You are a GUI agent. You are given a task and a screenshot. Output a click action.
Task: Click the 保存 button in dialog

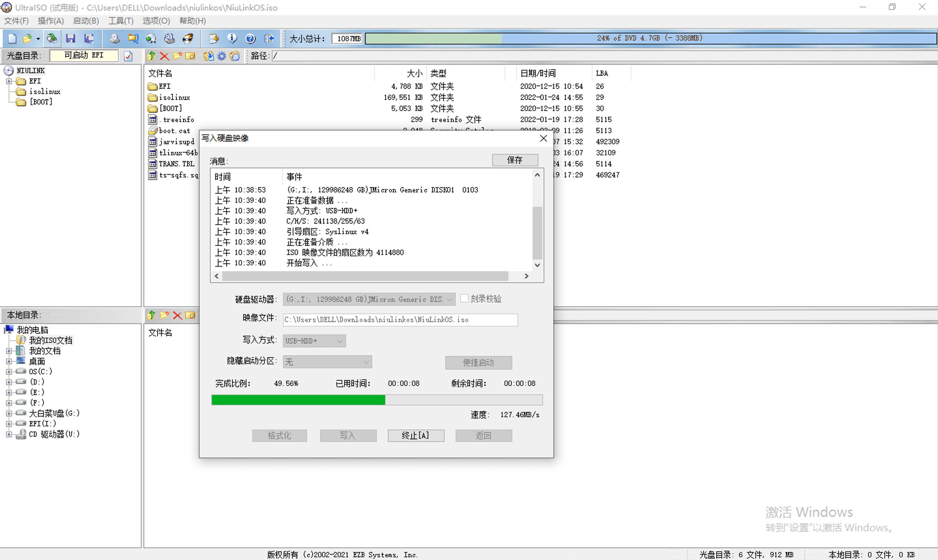coord(515,160)
